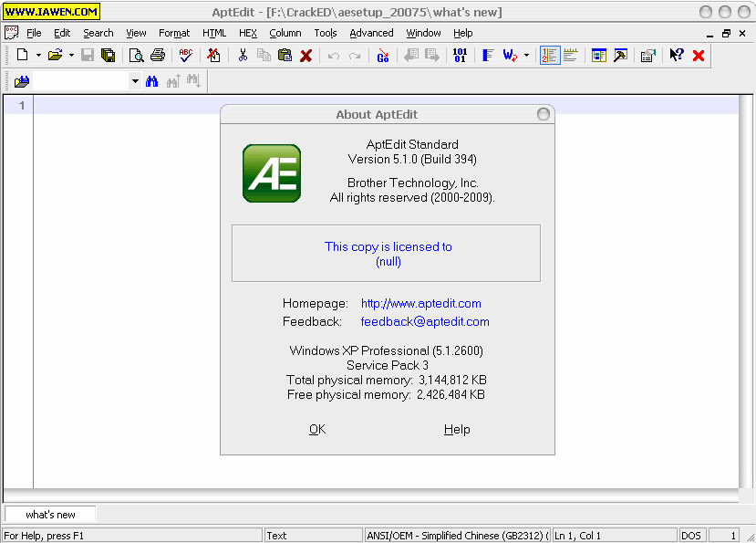Click the Open folder toolbar icon
The image size is (756, 543).
coord(55,56)
